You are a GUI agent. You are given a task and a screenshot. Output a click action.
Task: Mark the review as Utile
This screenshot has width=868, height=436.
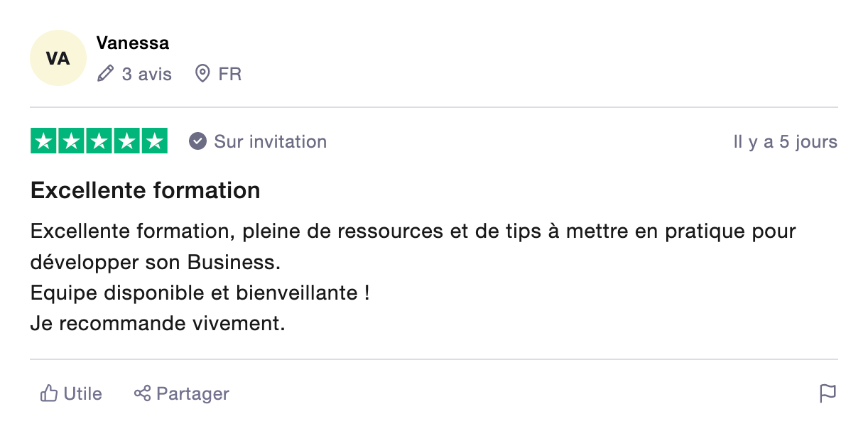point(82,393)
